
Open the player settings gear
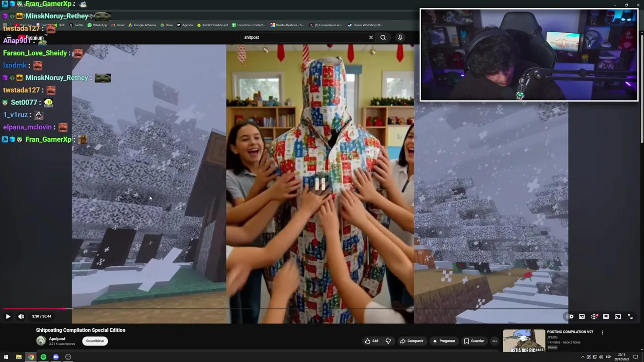click(594, 316)
